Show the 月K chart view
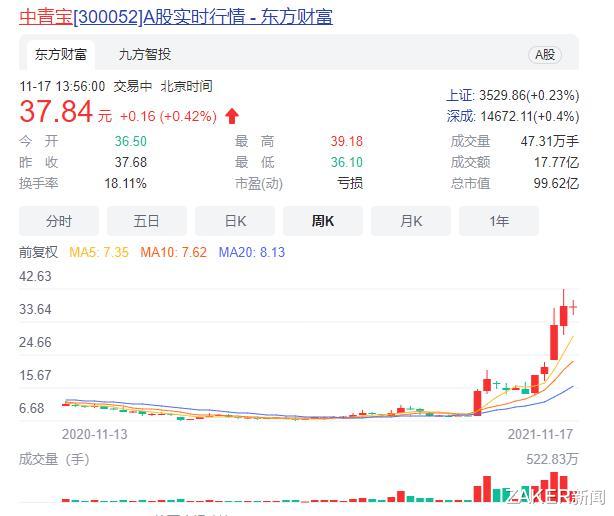This screenshot has height=516, width=614. (x=411, y=221)
